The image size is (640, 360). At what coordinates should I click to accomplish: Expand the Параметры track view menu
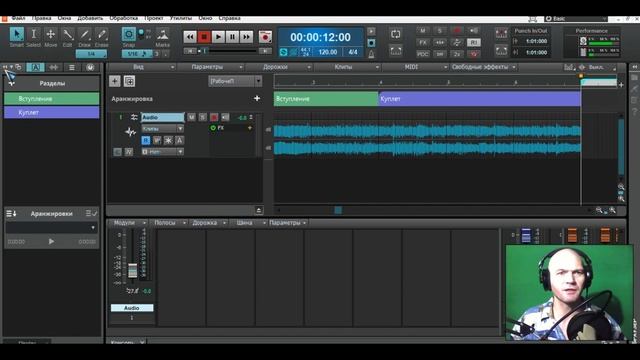click(x=210, y=67)
